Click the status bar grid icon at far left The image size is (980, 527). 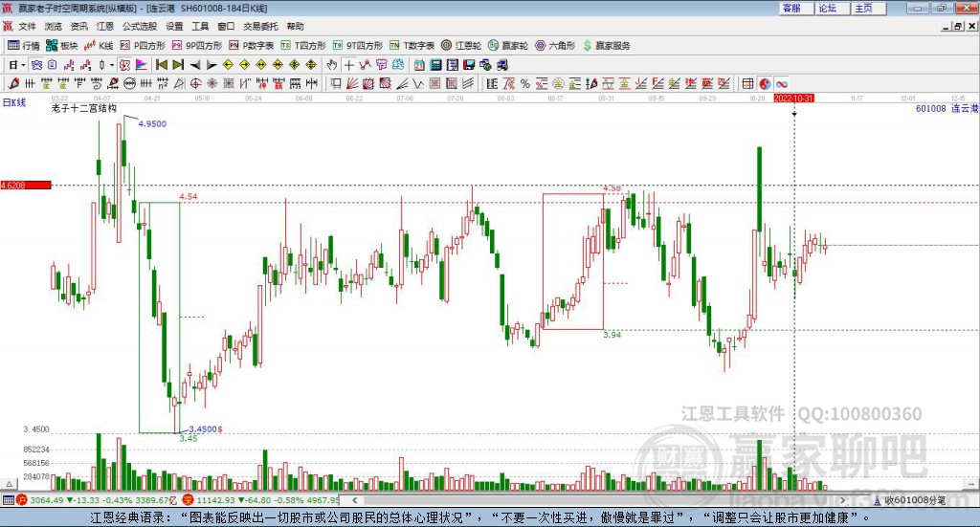point(8,500)
